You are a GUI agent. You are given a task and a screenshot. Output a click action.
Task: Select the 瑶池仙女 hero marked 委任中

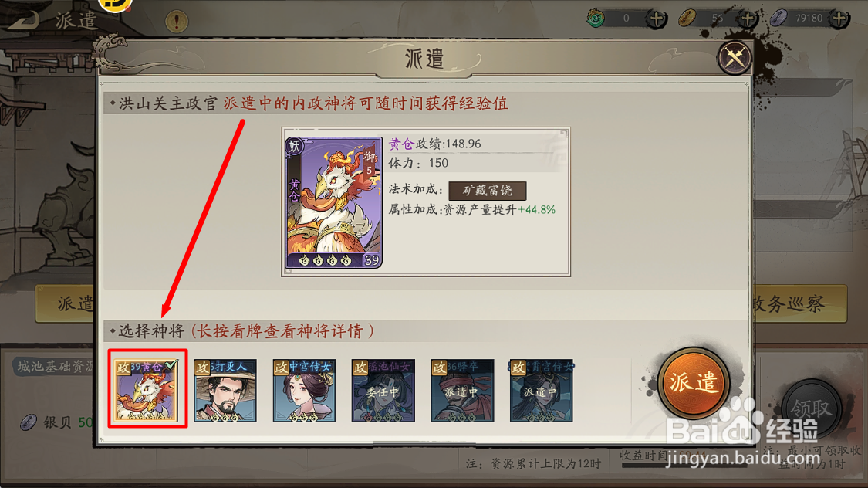(x=383, y=391)
